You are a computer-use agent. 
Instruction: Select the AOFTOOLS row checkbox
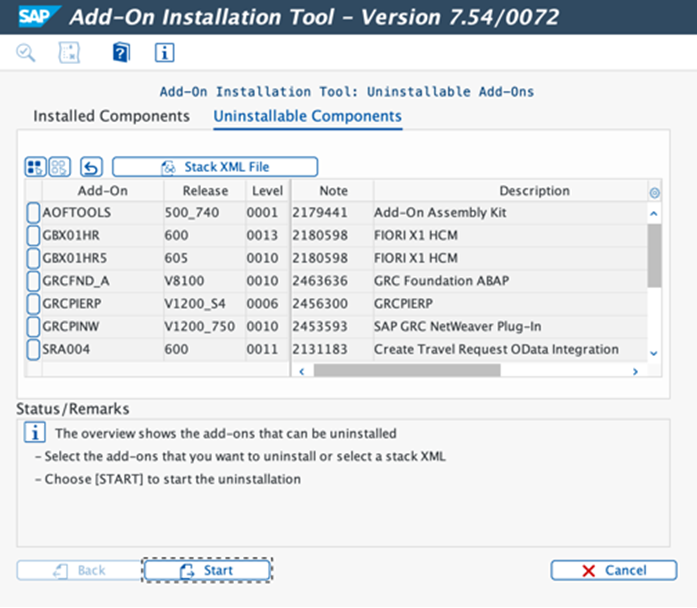(x=33, y=212)
